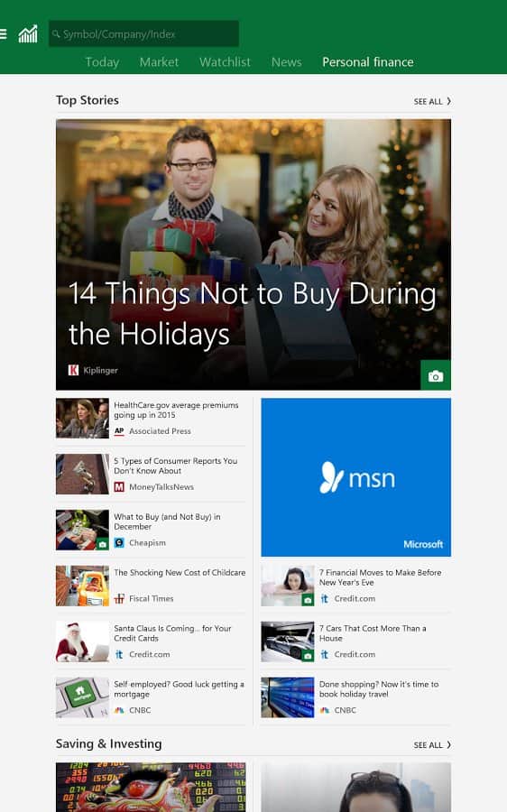Image resolution: width=507 pixels, height=812 pixels.
Task: Switch to the Market tab
Action: (159, 62)
